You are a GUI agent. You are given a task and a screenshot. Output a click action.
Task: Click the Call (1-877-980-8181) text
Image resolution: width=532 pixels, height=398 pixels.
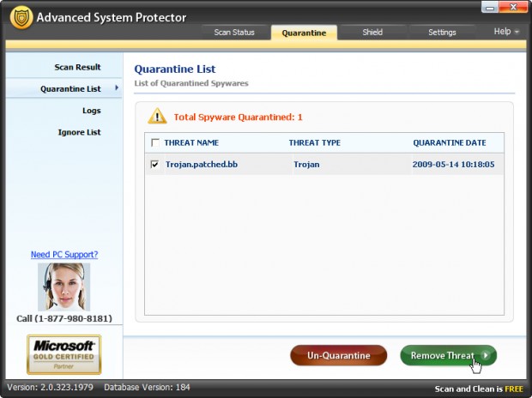[64, 318]
